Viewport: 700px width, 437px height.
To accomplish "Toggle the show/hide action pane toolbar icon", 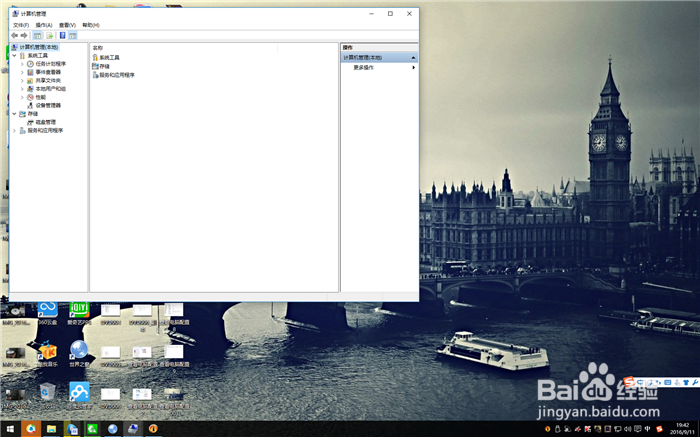I will coord(72,35).
